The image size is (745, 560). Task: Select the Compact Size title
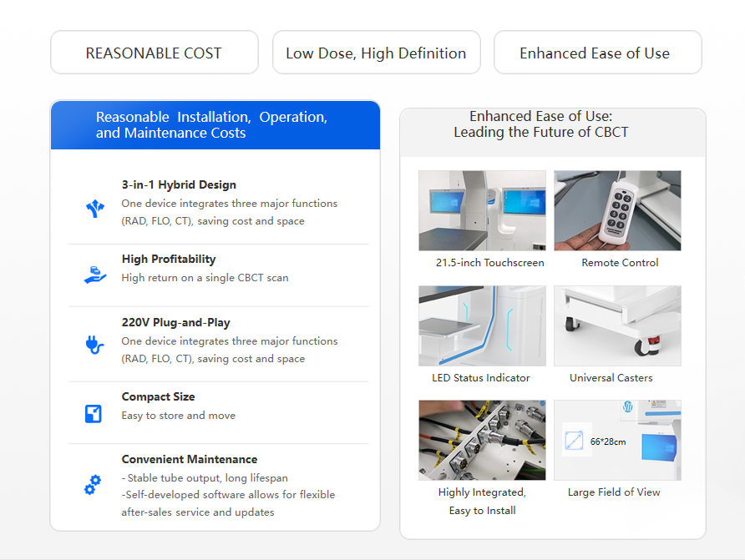point(158,396)
